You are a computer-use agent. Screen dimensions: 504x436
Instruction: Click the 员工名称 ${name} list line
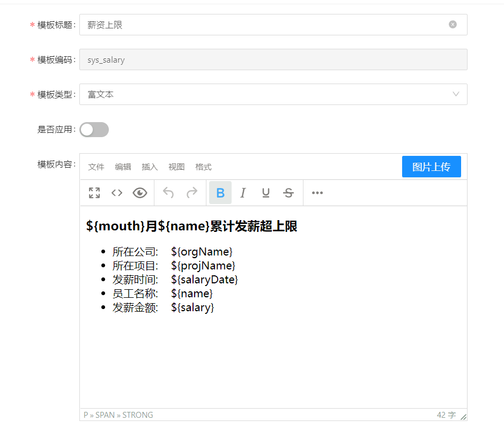coord(162,294)
